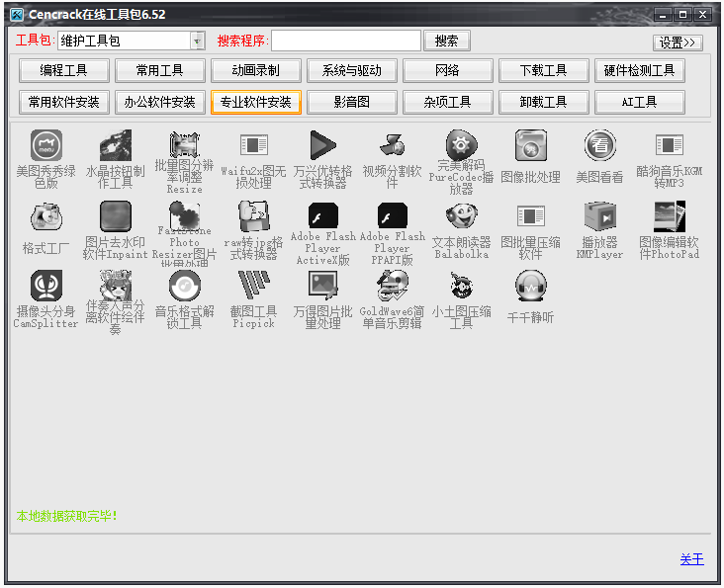This screenshot has width=724, height=588.
Task: Switch to the 编程工具 category
Action: [63, 71]
